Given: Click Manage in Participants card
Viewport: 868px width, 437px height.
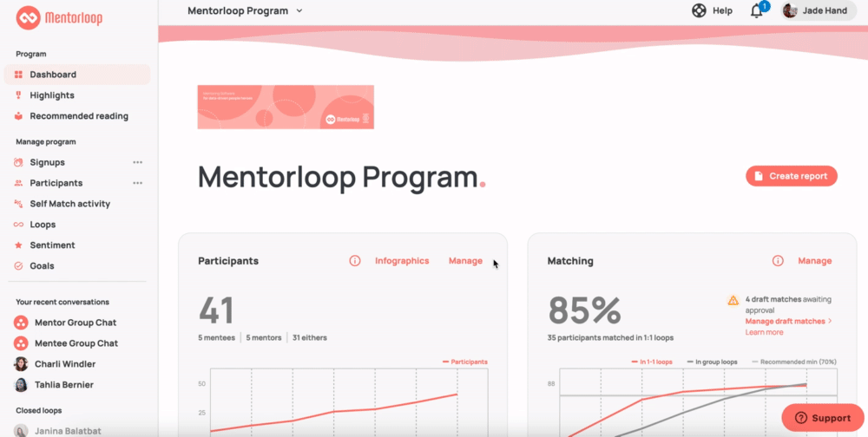Looking at the screenshot, I should click(465, 260).
